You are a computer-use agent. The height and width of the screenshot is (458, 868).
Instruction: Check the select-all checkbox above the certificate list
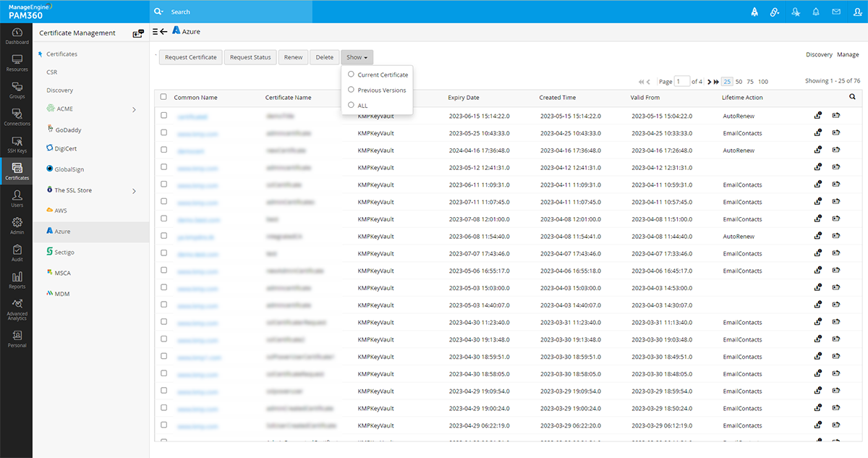(163, 97)
